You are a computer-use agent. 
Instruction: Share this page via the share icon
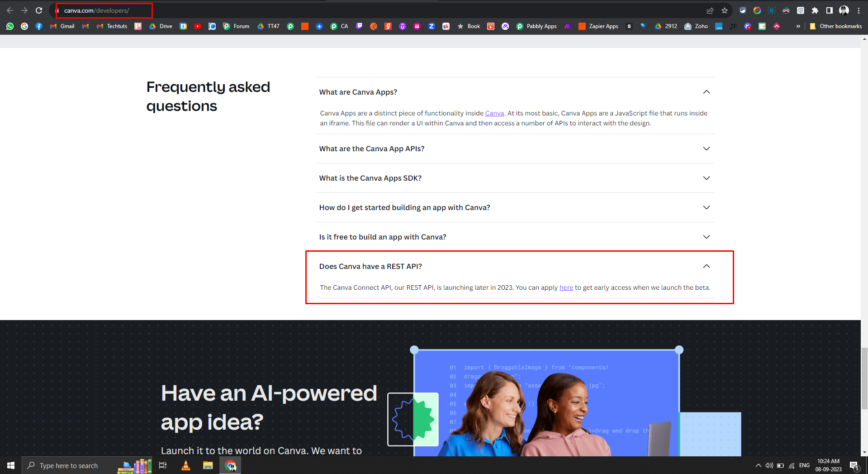click(x=710, y=10)
